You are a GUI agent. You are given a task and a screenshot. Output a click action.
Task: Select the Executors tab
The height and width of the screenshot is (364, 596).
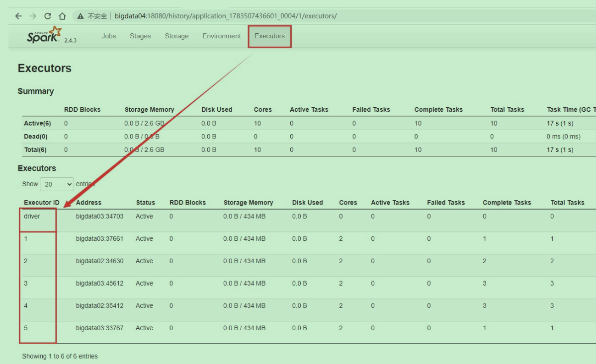(269, 36)
